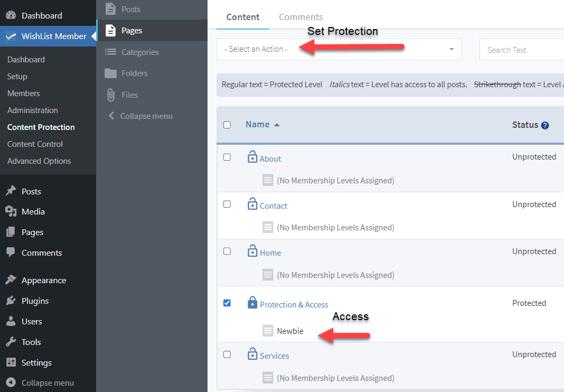Open Content Control in WishList Member menu
Screen dimensions: 564x392
pos(35,144)
